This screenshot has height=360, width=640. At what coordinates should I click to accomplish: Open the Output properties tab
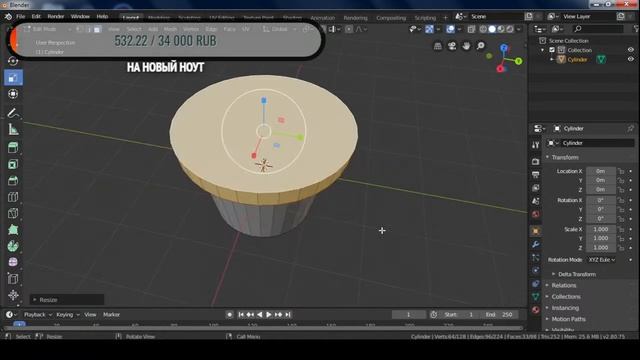pos(536,175)
